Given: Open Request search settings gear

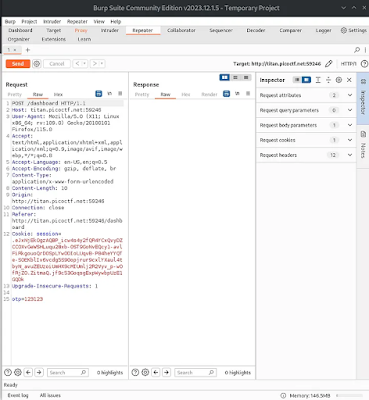Looking at the screenshot, I should point(18,372).
